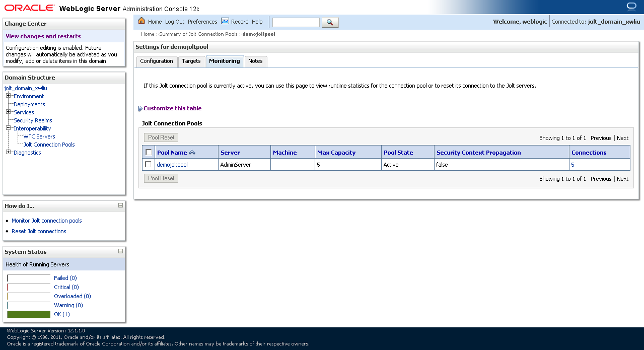Sort by Max Capacity column header
This screenshot has height=350, width=644.
click(x=336, y=153)
